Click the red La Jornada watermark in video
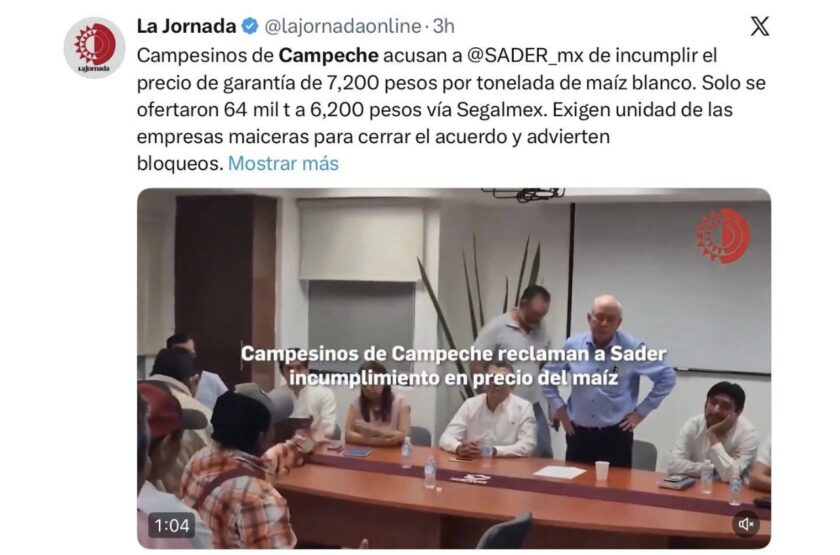 point(723,236)
